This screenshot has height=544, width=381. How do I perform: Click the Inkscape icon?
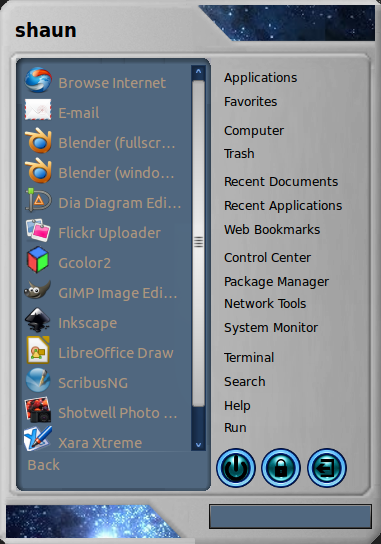pyautogui.click(x=37, y=320)
